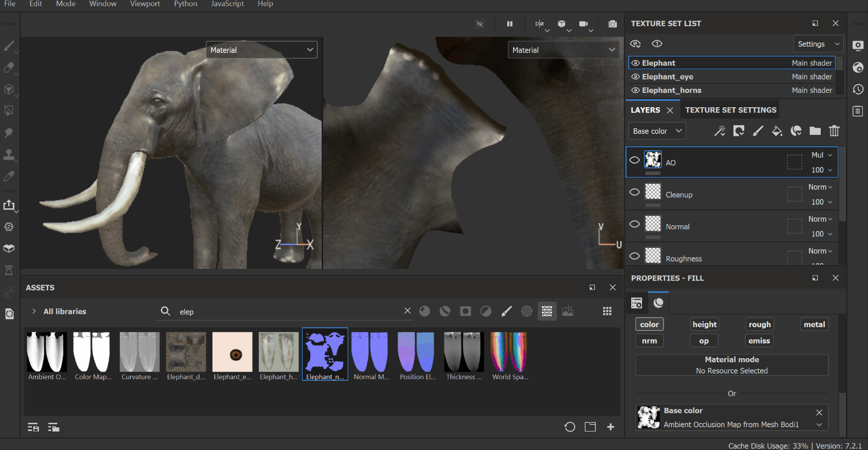Open the Baking mode icon
868x450 pixels.
click(9, 227)
